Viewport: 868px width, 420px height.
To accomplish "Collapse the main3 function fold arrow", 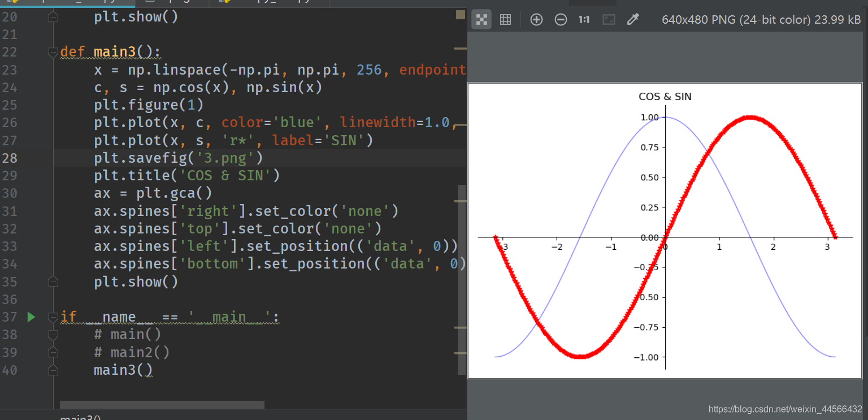I will tap(53, 52).
